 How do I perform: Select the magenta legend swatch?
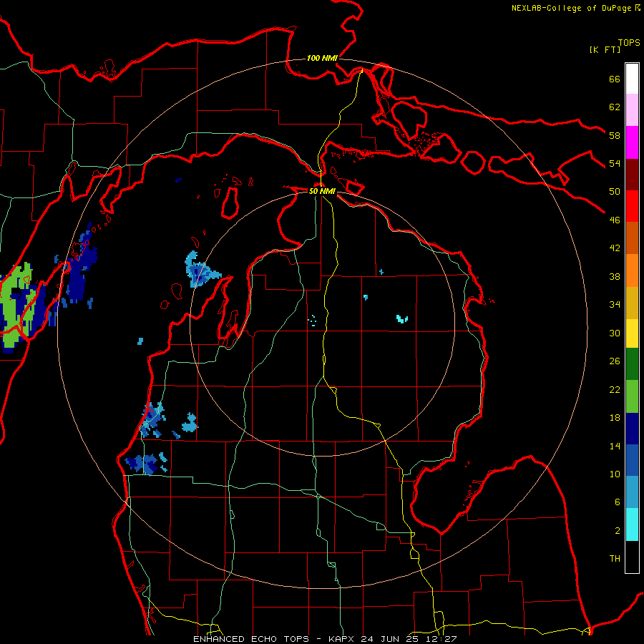(632, 142)
